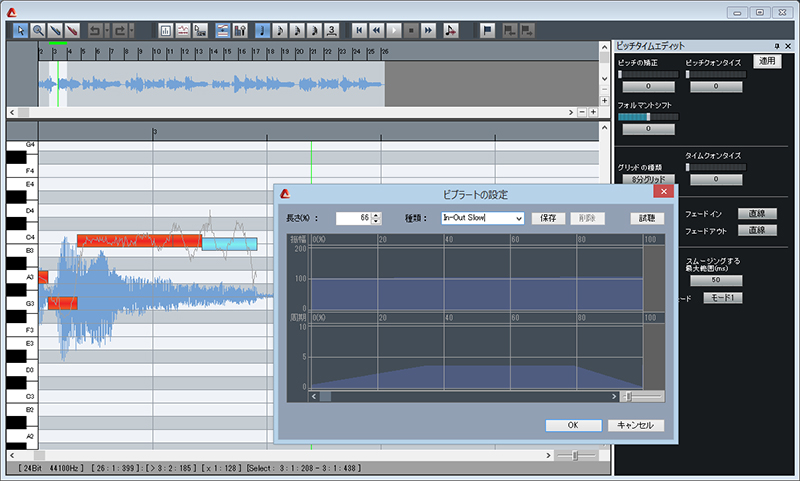Click the fast-forward transport button
Screen dimensions: 800x481
pos(429,31)
